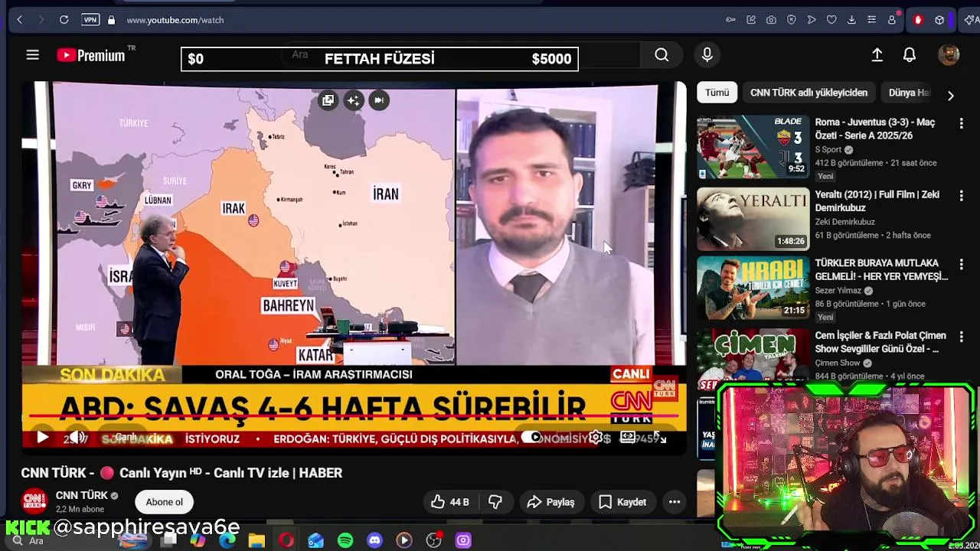Image resolution: width=980 pixels, height=551 pixels.
Task: Click the picture-in-picture overlay icon on video
Action: click(x=328, y=100)
